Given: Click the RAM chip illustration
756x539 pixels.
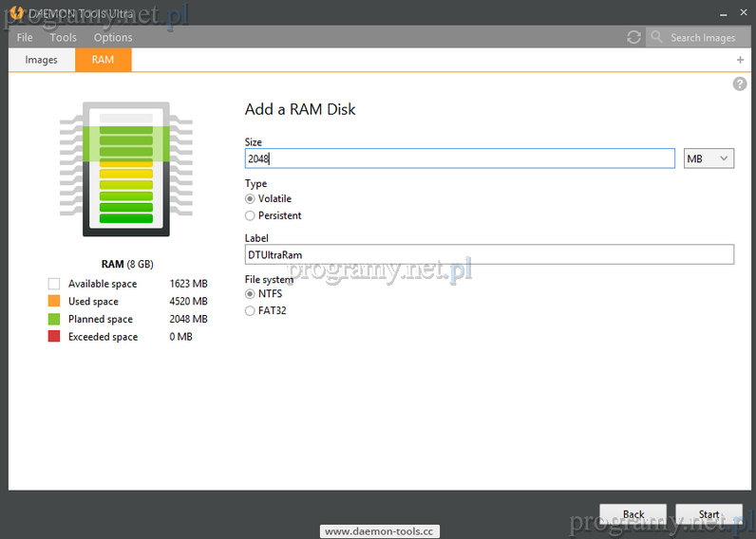Looking at the screenshot, I should click(126, 169).
